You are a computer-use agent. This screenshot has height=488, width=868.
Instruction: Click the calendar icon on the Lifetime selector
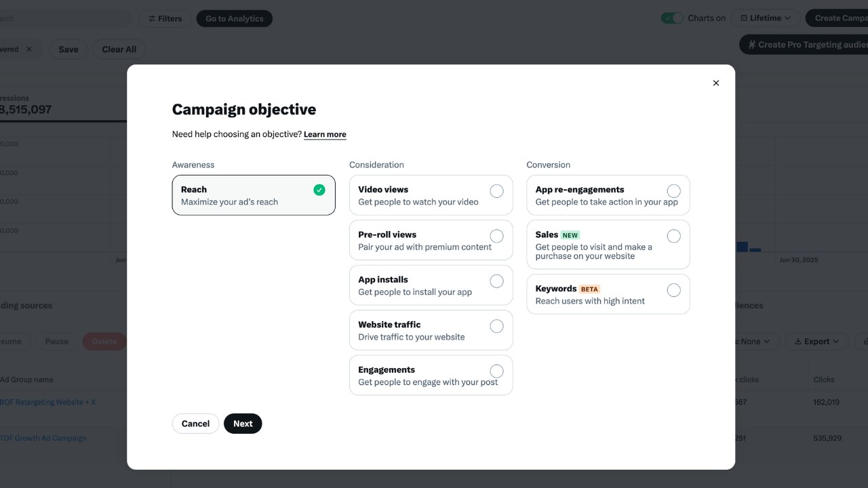point(743,18)
